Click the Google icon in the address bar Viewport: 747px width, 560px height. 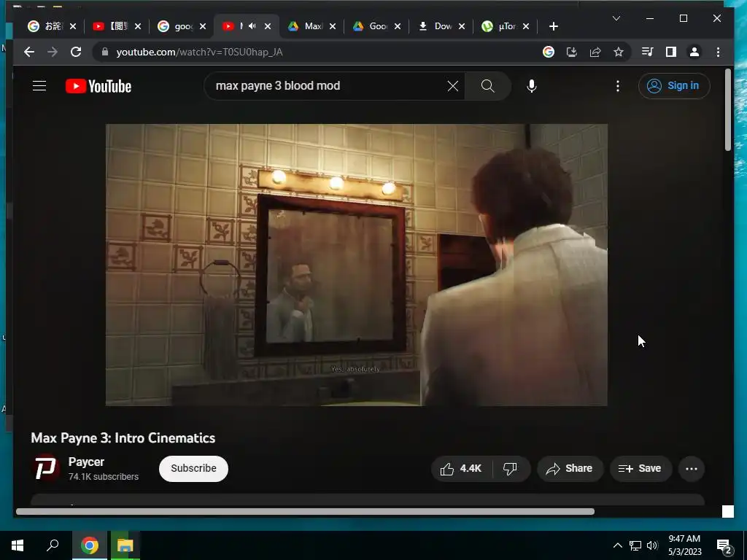pyautogui.click(x=549, y=52)
